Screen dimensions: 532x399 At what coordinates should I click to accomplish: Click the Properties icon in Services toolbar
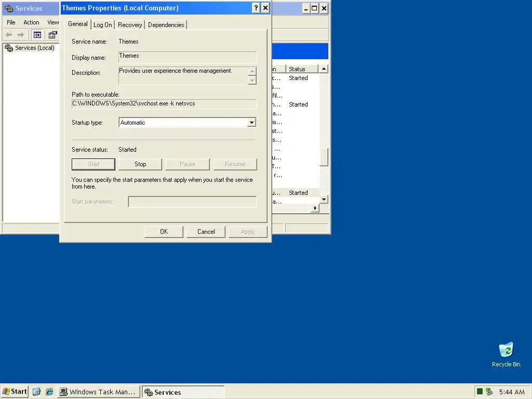coord(52,35)
